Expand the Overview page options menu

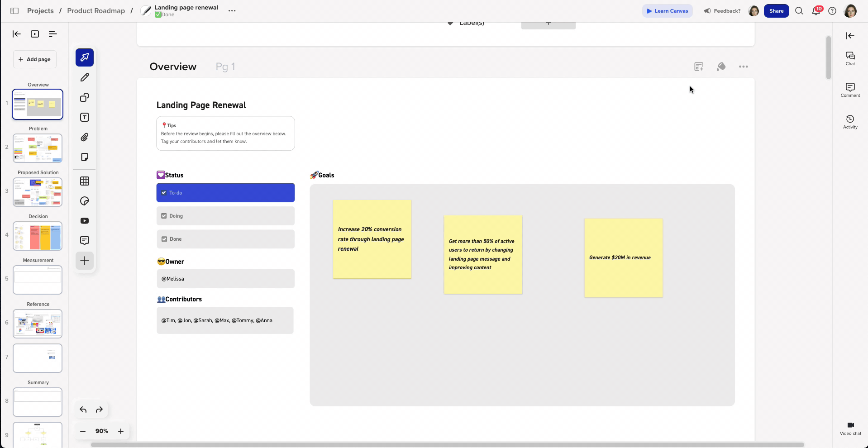(743, 67)
